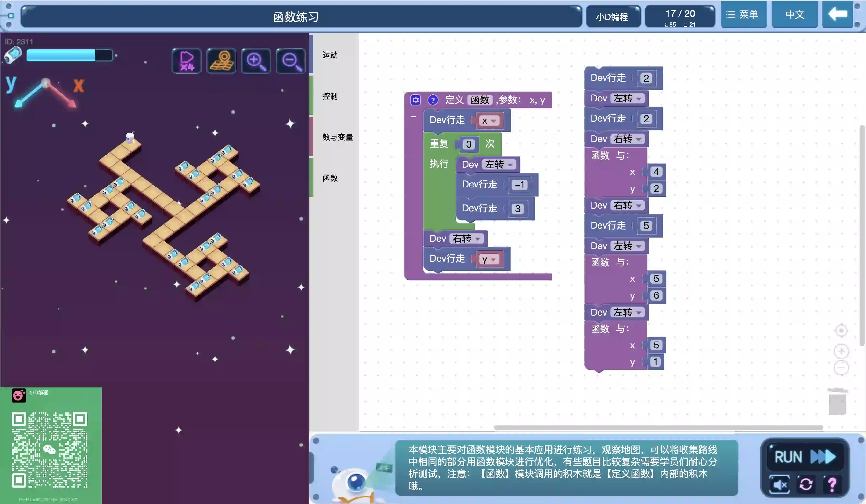Click the map location view icon
This screenshot has height=504, width=866.
(x=222, y=61)
